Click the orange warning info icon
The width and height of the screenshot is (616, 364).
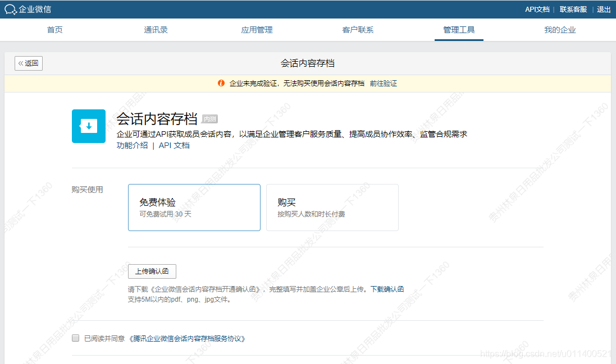click(221, 83)
